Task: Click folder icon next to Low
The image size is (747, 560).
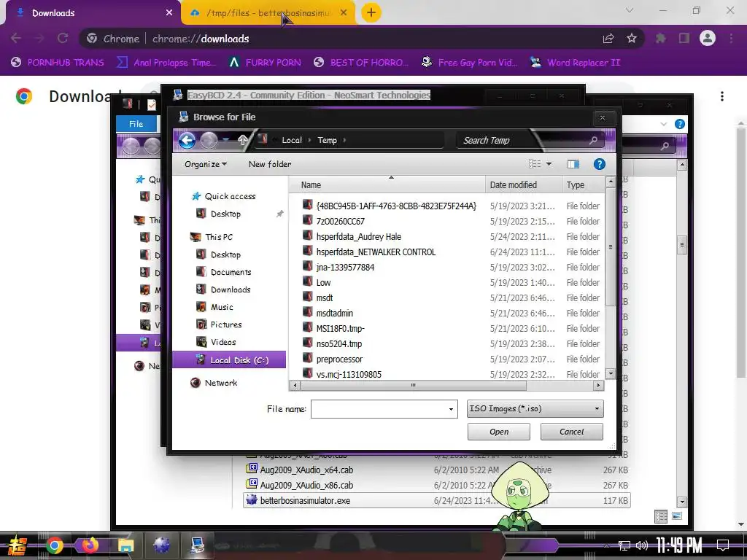Action: point(308,282)
